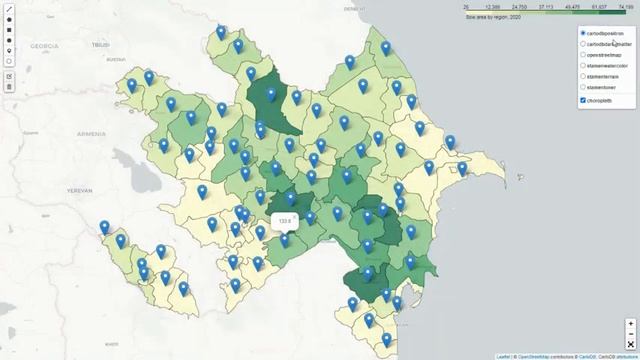This screenshot has width=640, height=360.
Task: Click the marker on the far eastern peninsula tip
Action: (462, 169)
